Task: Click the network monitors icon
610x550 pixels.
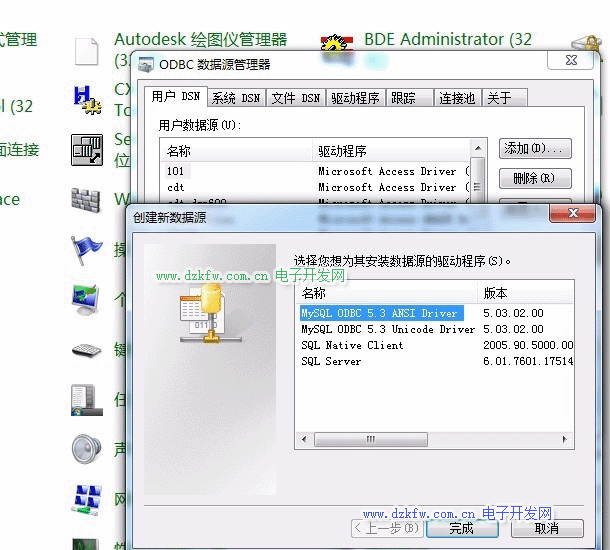Action: pos(86,498)
